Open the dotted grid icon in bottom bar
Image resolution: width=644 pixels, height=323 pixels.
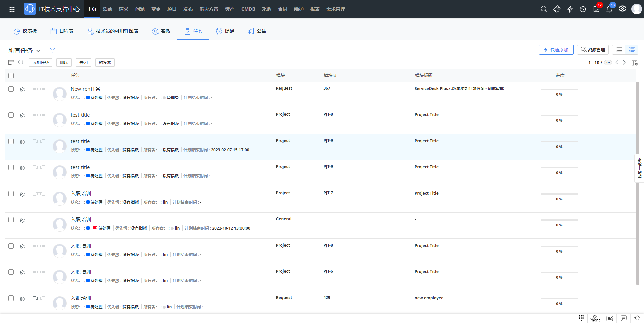581,318
